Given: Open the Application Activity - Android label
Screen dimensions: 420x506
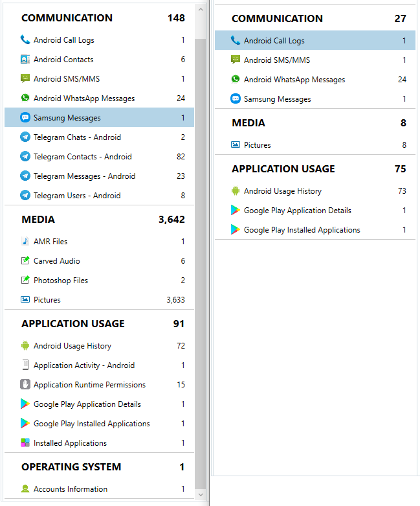Looking at the screenshot, I should (x=84, y=365).
